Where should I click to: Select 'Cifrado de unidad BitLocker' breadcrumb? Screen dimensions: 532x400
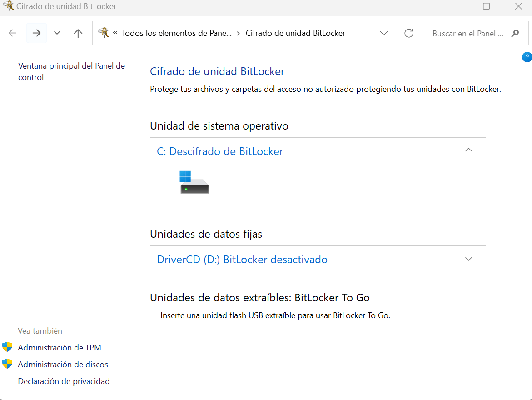[295, 33]
